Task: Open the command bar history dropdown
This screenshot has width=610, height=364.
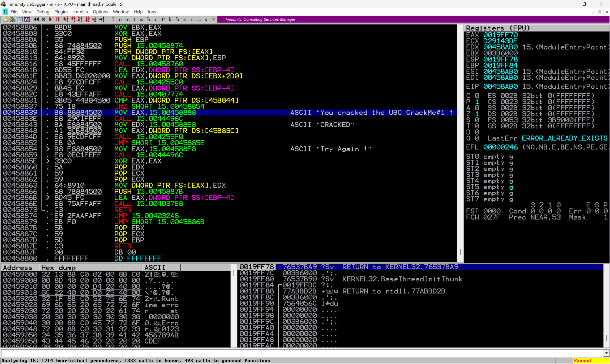Action: click(606, 353)
